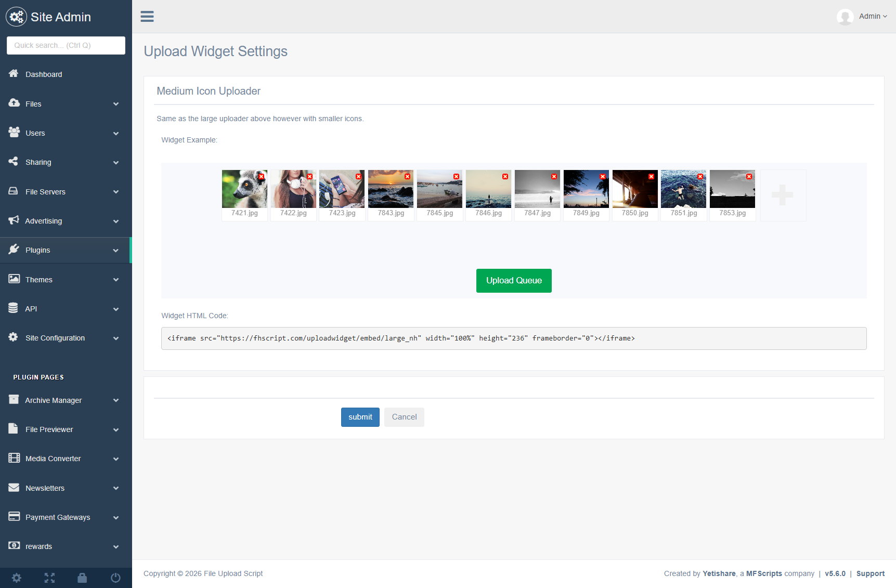
Task: Open the Dashboard menu item
Action: (44, 74)
